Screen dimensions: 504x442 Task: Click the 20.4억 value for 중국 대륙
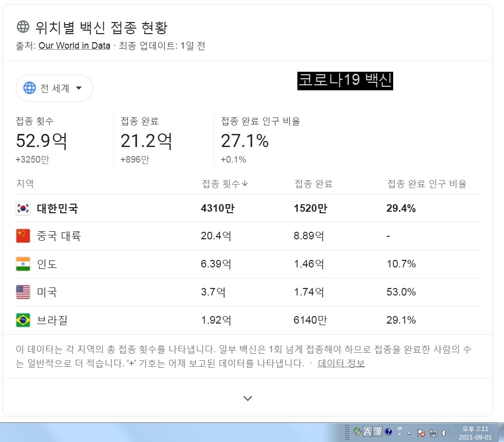(x=216, y=236)
